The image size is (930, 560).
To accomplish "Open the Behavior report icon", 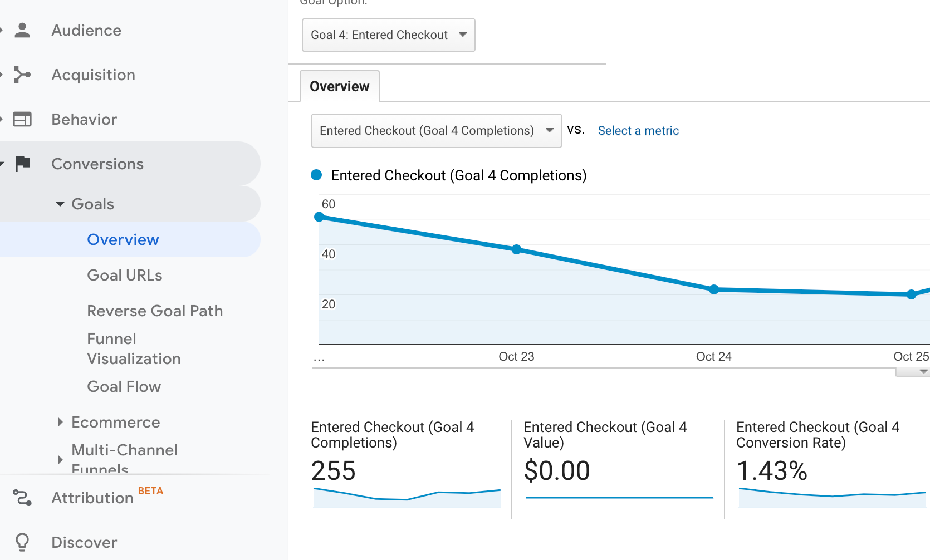I will pos(22,119).
